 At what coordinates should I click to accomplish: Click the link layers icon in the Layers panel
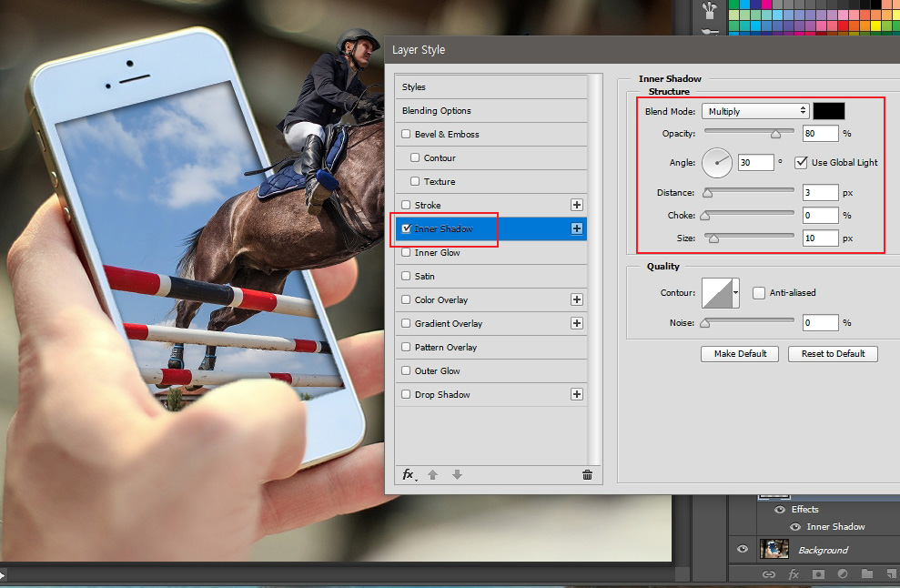point(769,574)
